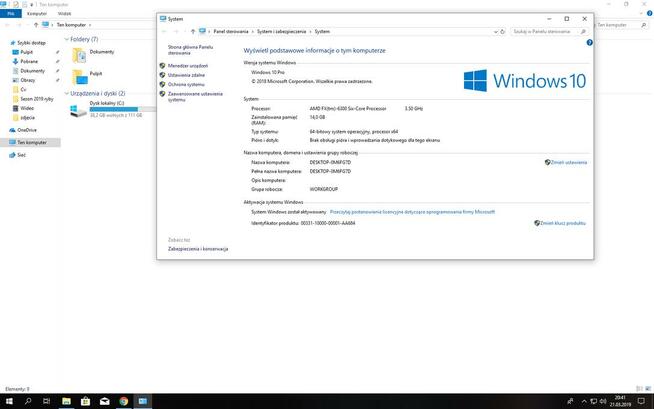
Task: Go up one level in System window
Action: [x=193, y=32]
